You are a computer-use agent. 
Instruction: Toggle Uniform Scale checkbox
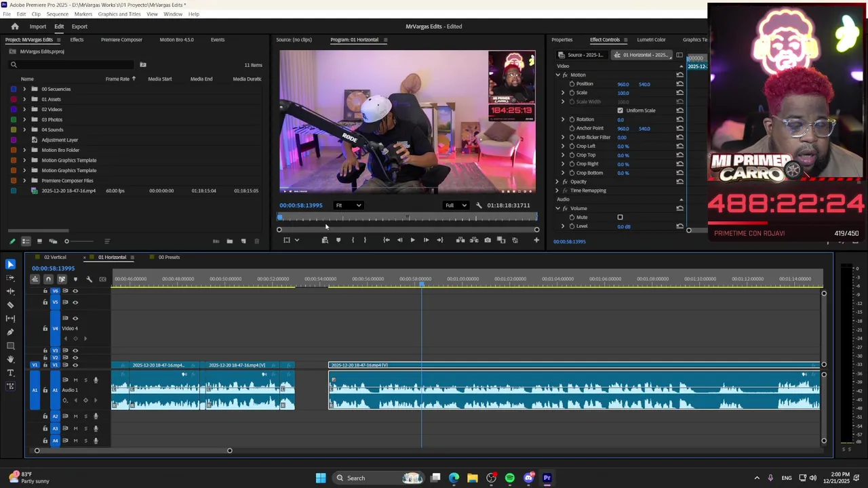pyautogui.click(x=620, y=110)
